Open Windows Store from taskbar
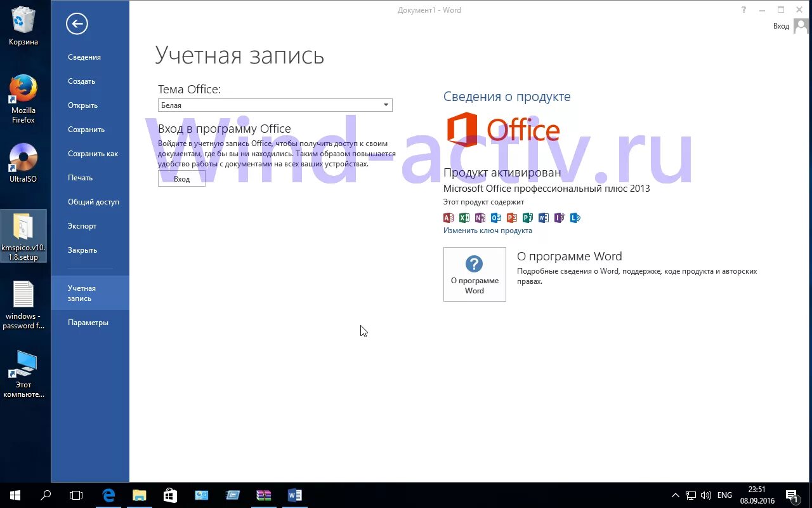812x508 pixels. point(170,495)
